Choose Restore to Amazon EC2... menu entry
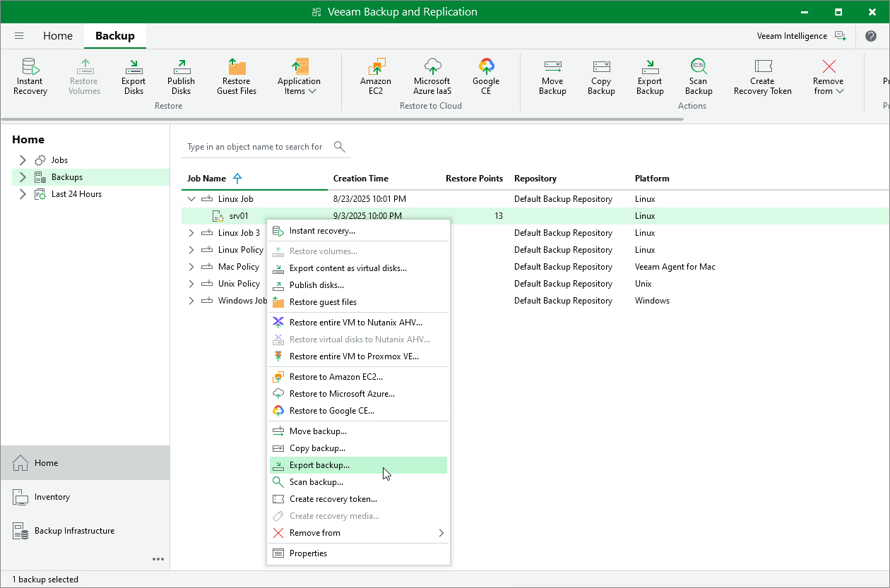Screen dimensions: 890x588 pyautogui.click(x=359, y=377)
